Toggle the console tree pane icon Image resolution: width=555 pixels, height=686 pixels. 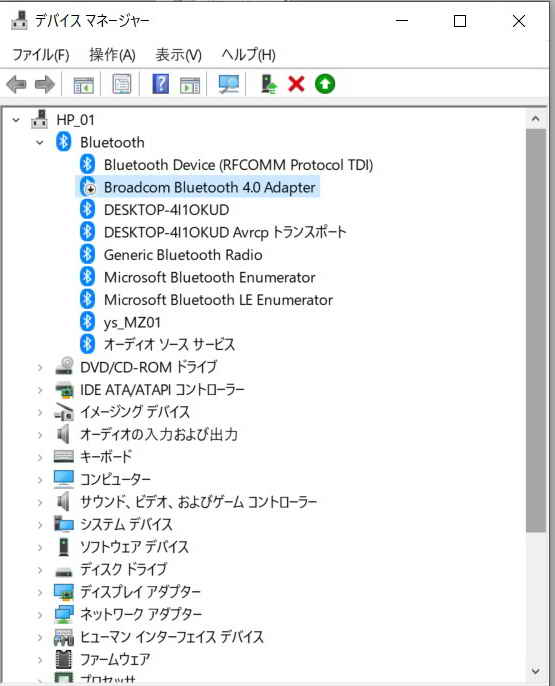point(84,84)
